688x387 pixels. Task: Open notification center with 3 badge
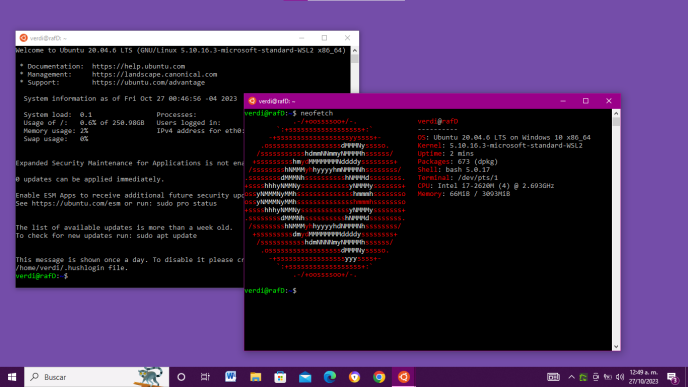[x=672, y=377]
